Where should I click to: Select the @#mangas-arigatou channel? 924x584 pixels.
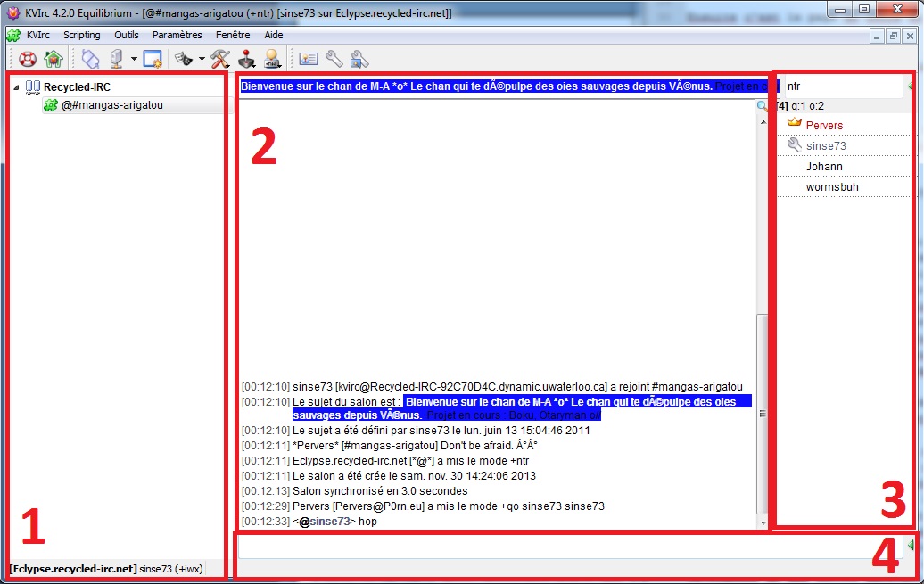pos(112,105)
